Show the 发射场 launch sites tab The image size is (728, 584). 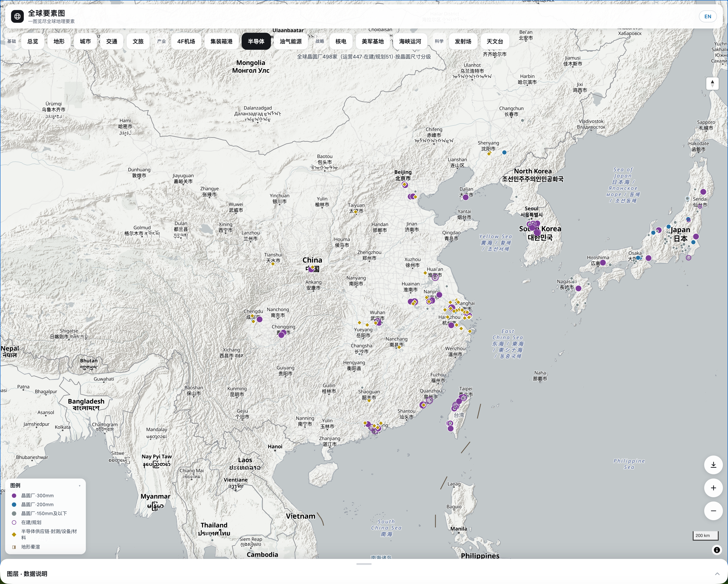463,41
